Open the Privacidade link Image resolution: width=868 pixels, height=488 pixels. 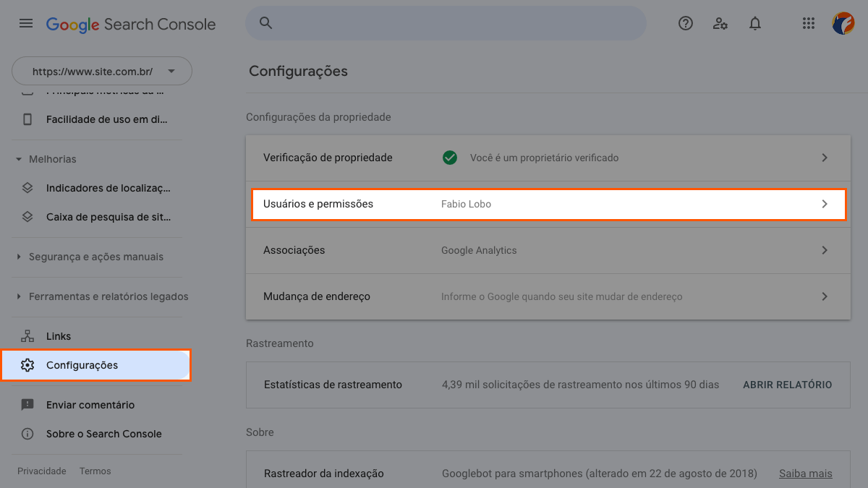tap(42, 471)
